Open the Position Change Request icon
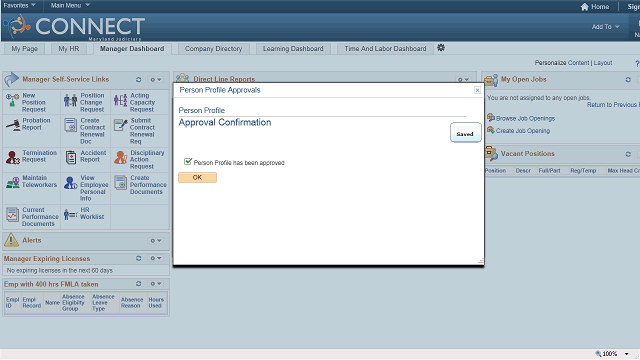The height and width of the screenshot is (360, 640). tap(70, 100)
